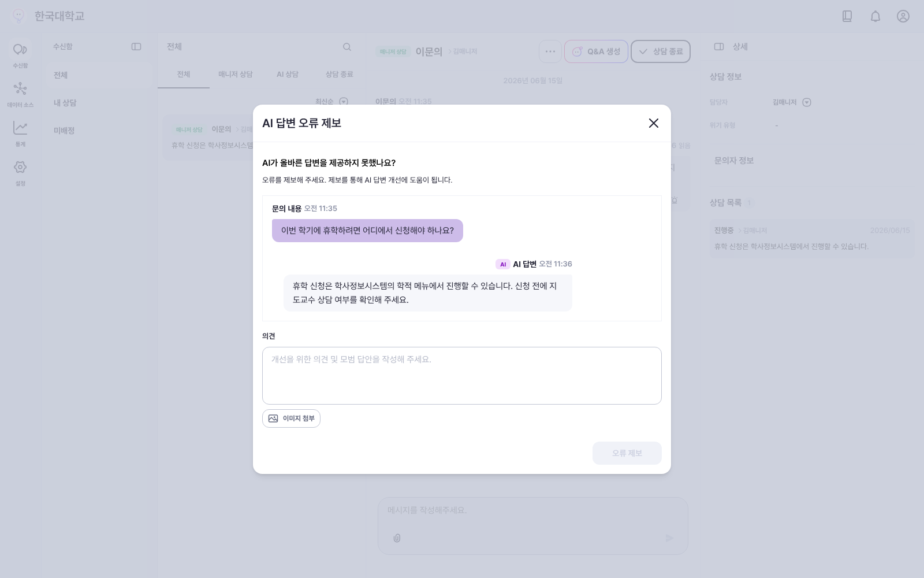Open the notifications bell icon
924x578 pixels.
point(875,16)
